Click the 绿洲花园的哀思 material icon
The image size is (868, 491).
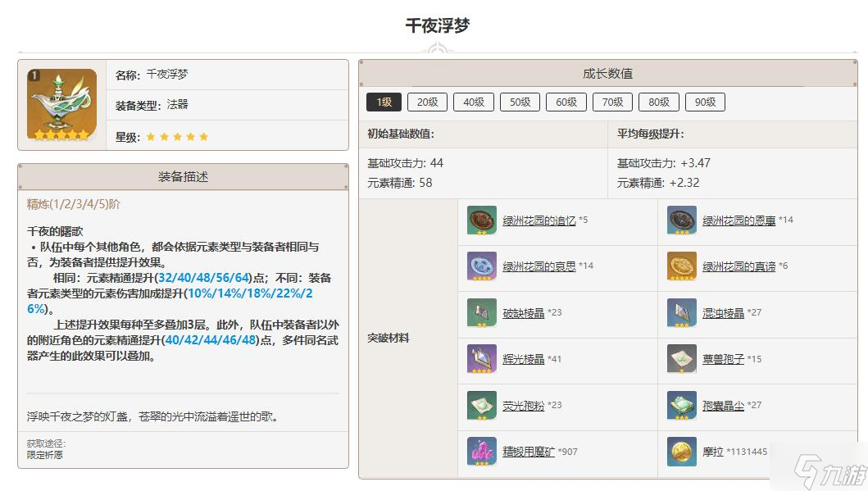482,266
